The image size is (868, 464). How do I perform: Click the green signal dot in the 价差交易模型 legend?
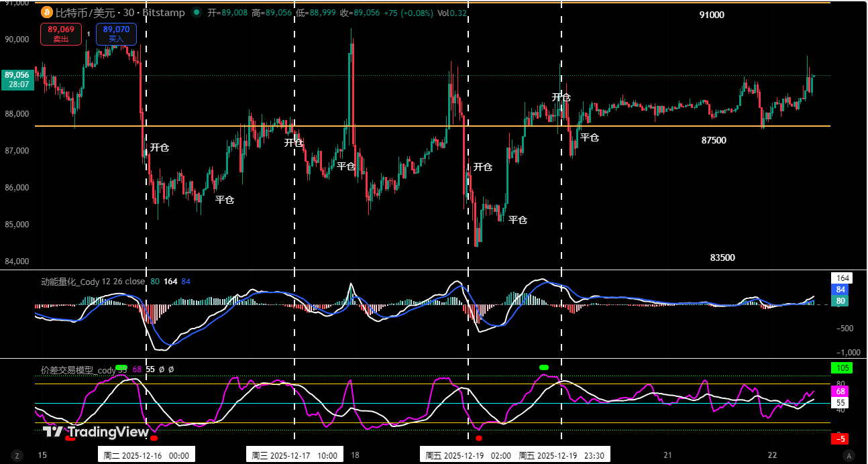121,368
